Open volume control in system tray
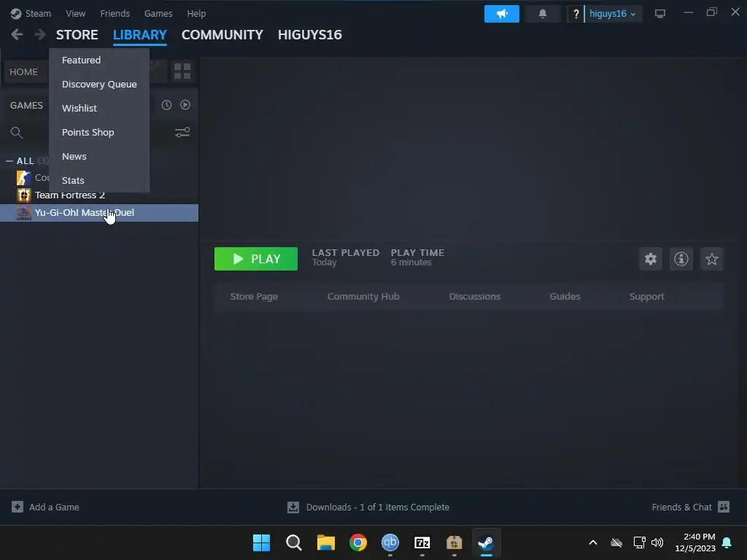 click(657, 542)
